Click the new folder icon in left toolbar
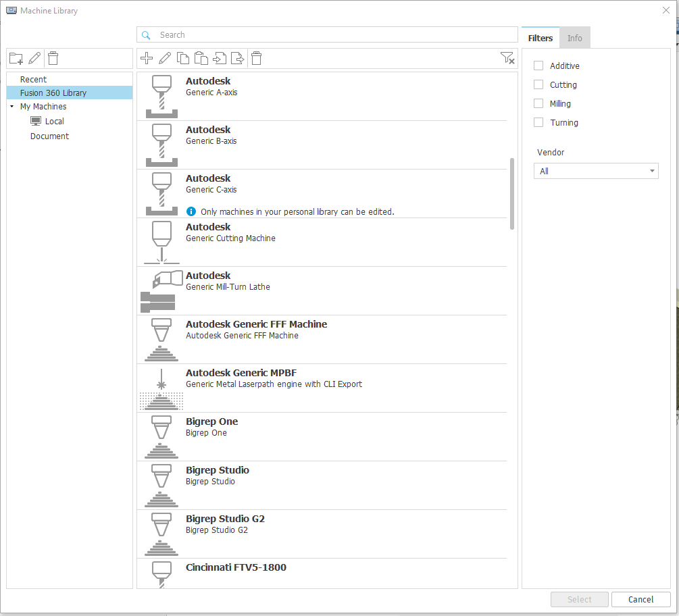 coord(16,58)
